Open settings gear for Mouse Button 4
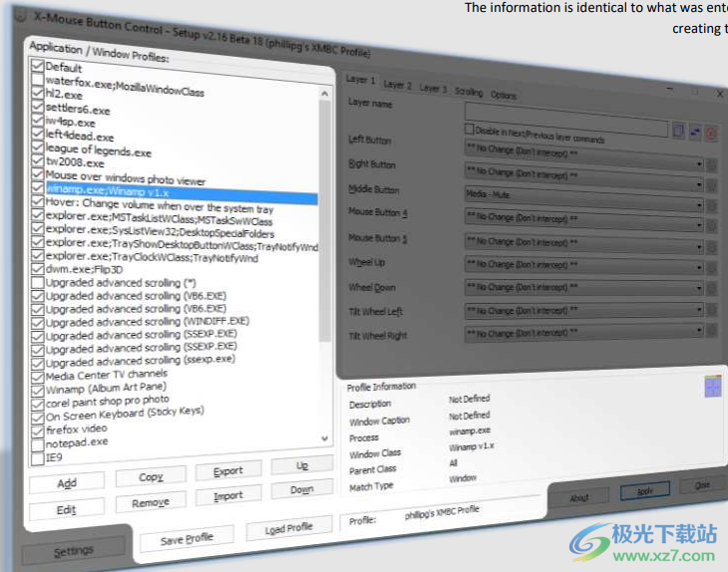The image size is (728, 572). (711, 226)
